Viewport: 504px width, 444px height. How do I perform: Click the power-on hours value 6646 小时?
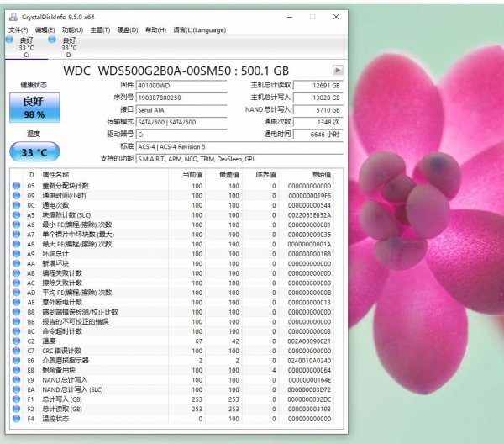[x=318, y=135]
